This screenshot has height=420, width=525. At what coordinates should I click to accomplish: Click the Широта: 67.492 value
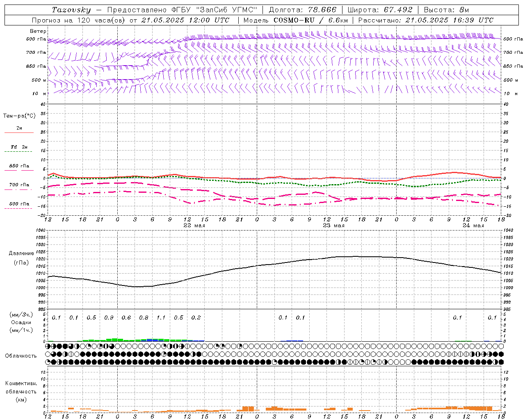[x=380, y=10]
